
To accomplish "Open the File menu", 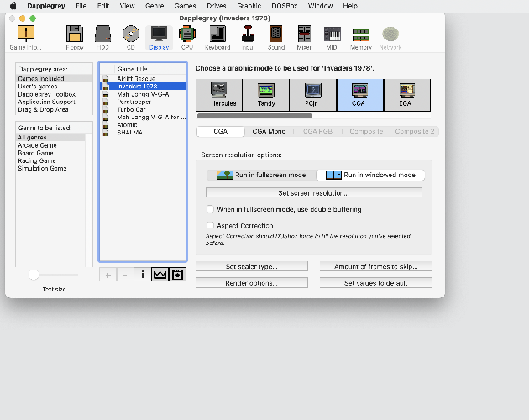I will tap(81, 6).
